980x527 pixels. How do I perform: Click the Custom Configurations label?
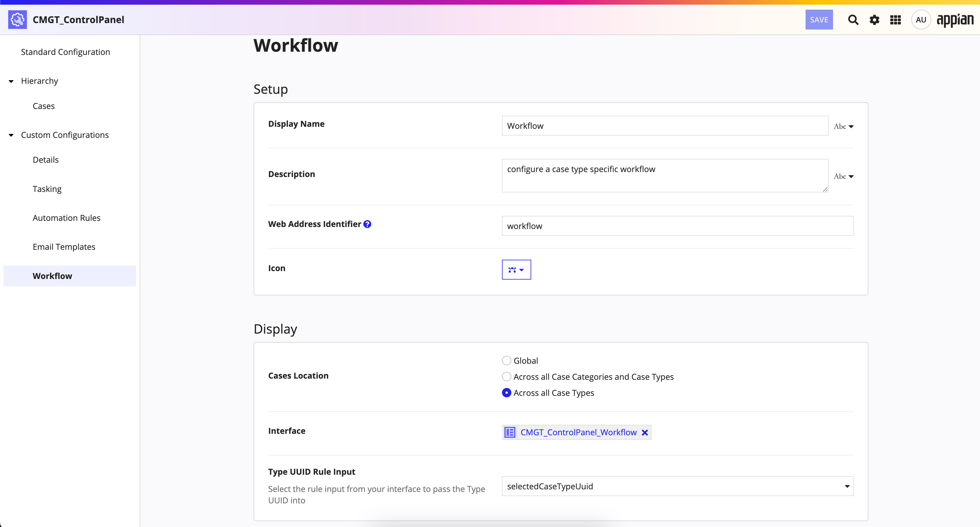point(65,135)
